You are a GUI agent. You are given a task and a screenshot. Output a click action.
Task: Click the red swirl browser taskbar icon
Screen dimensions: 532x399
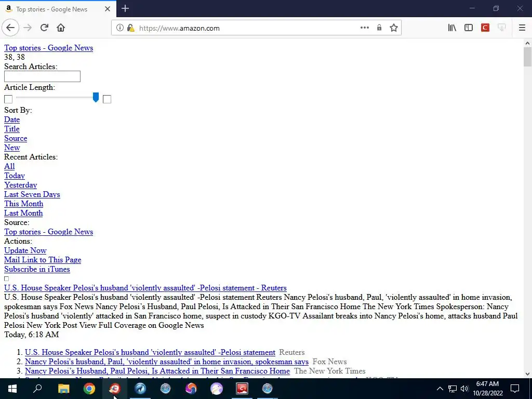click(x=115, y=389)
